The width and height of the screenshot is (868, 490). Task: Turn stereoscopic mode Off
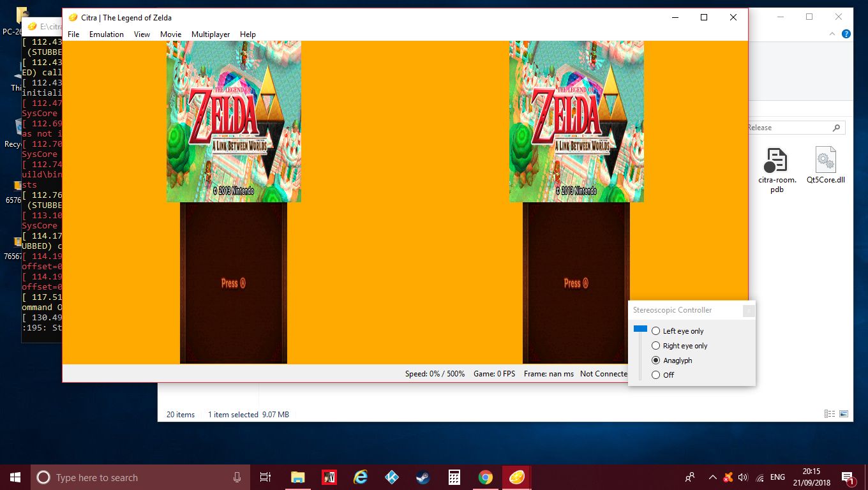point(662,375)
